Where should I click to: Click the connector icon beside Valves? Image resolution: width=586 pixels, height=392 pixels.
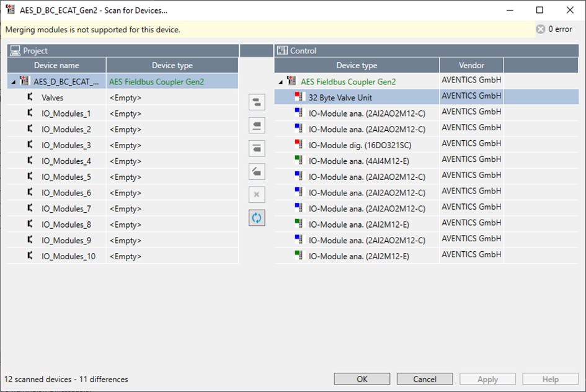(x=30, y=97)
